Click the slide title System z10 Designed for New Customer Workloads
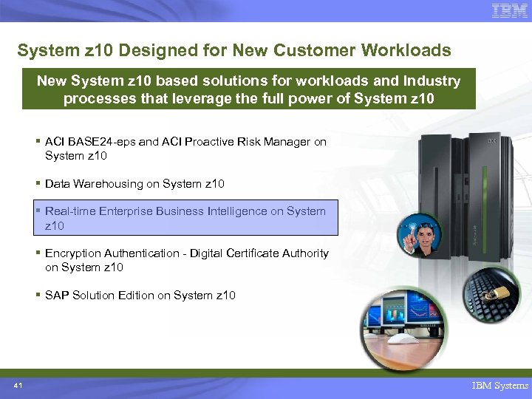This screenshot has width=532, height=399. coord(234,50)
